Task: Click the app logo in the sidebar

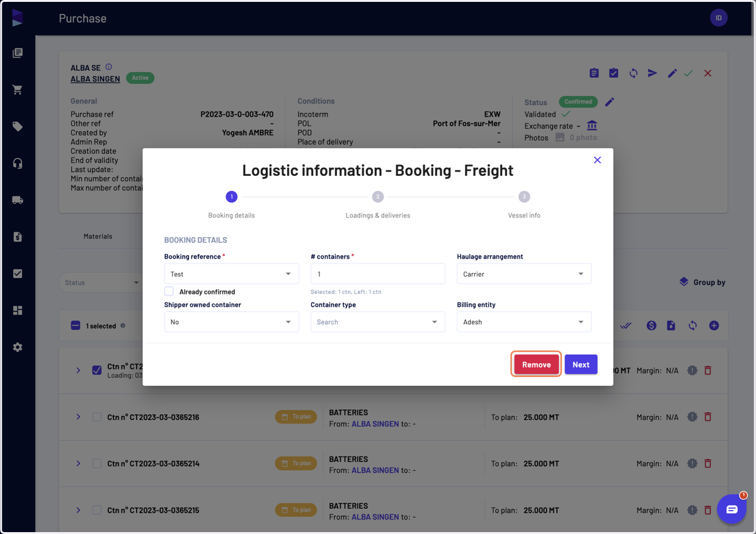Action: 18,18
